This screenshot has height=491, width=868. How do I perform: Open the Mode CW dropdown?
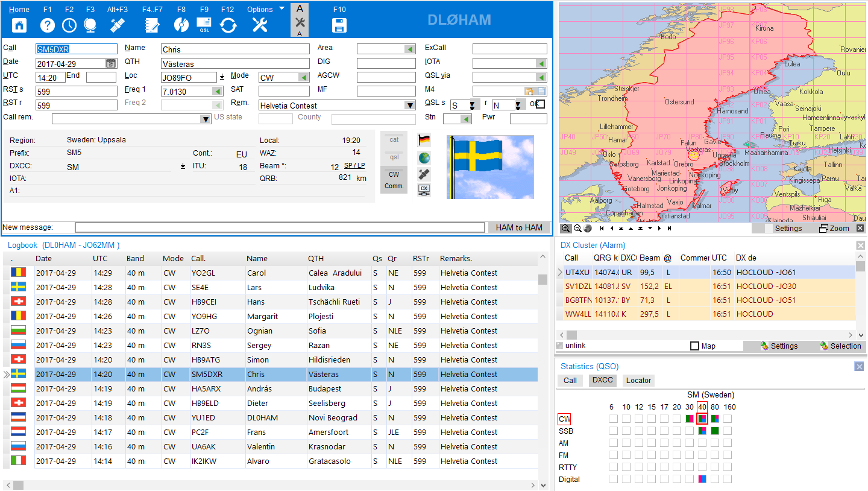click(x=304, y=77)
